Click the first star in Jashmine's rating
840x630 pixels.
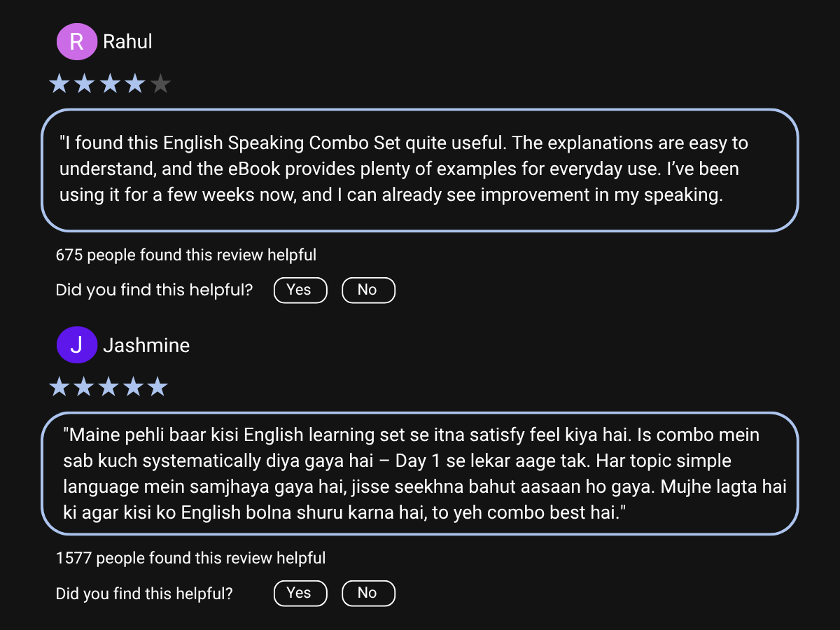pos(59,387)
